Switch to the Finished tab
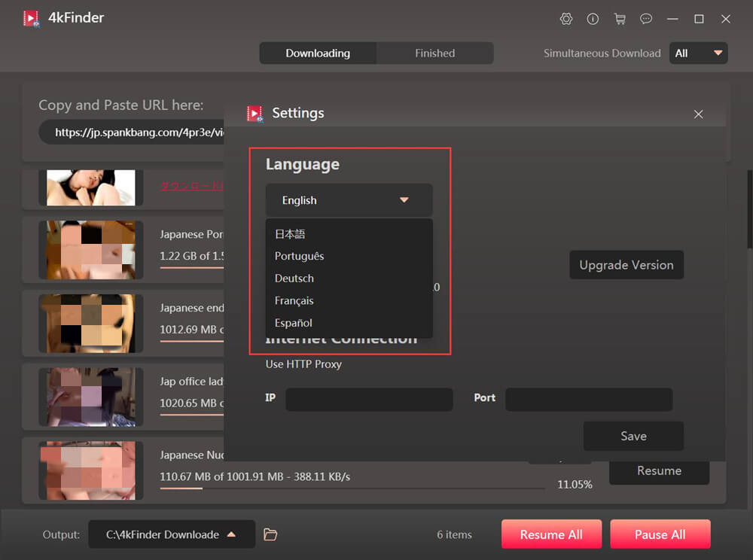This screenshot has width=753, height=560. (x=434, y=53)
